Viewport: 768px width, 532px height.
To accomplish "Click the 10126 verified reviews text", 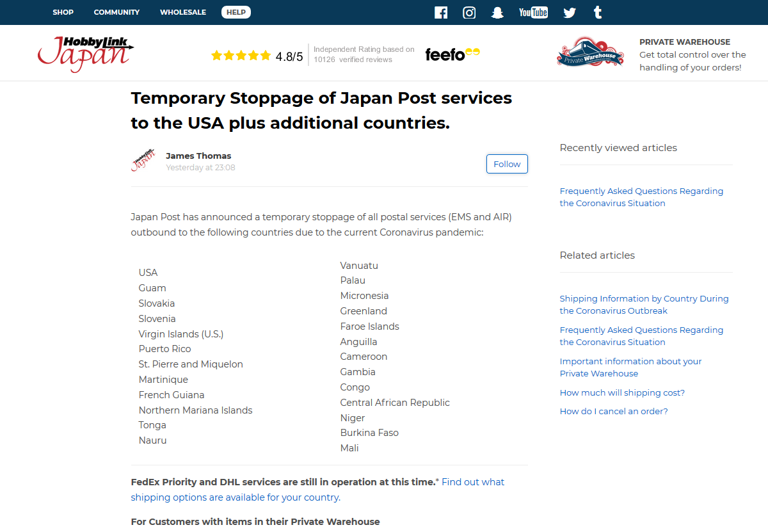I will 353,60.
